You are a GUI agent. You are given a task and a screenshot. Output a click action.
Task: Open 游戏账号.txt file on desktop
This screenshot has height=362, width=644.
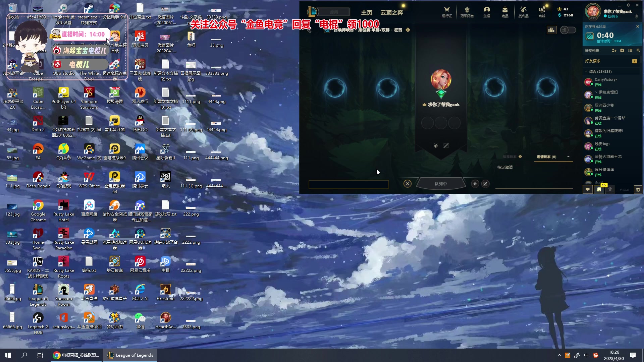165,208
